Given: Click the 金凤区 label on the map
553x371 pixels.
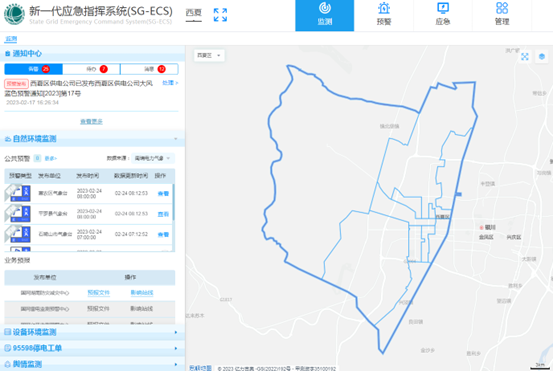Looking at the screenshot, I should click(486, 237).
